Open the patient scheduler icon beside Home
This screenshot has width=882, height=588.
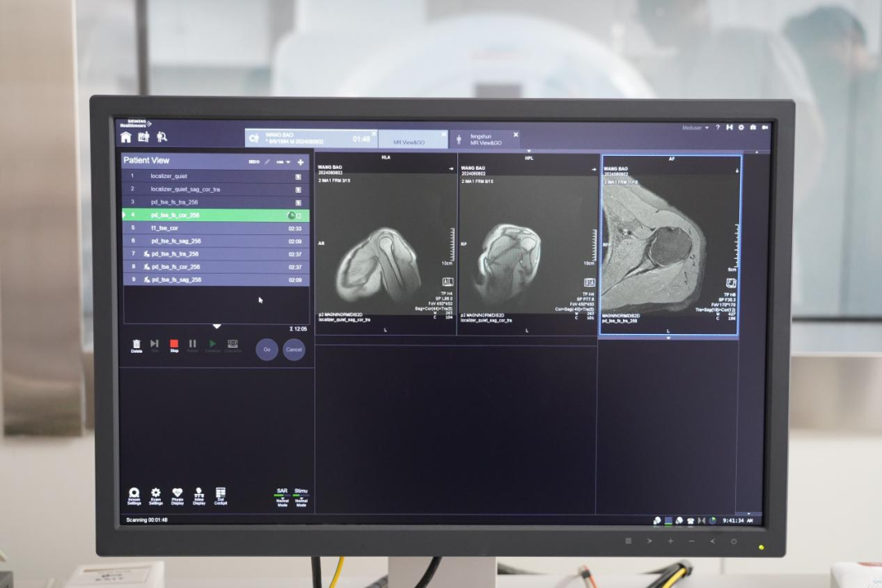144,136
